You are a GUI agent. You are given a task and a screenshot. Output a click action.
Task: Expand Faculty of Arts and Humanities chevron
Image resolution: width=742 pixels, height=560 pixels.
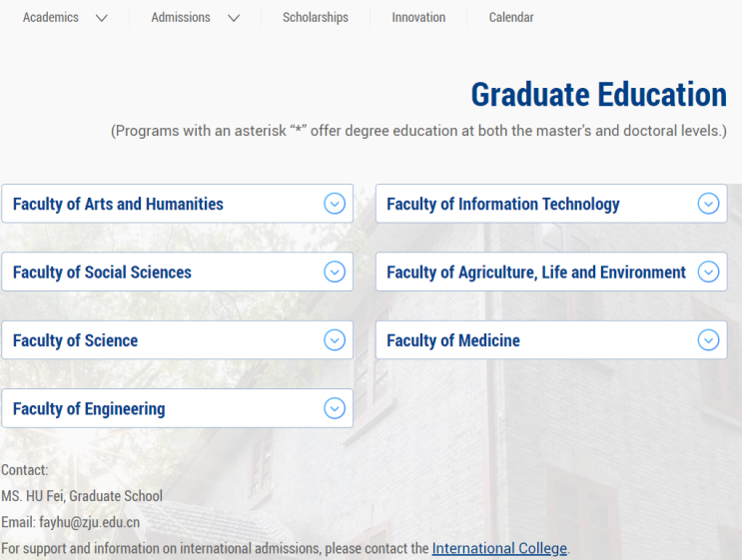click(x=335, y=204)
